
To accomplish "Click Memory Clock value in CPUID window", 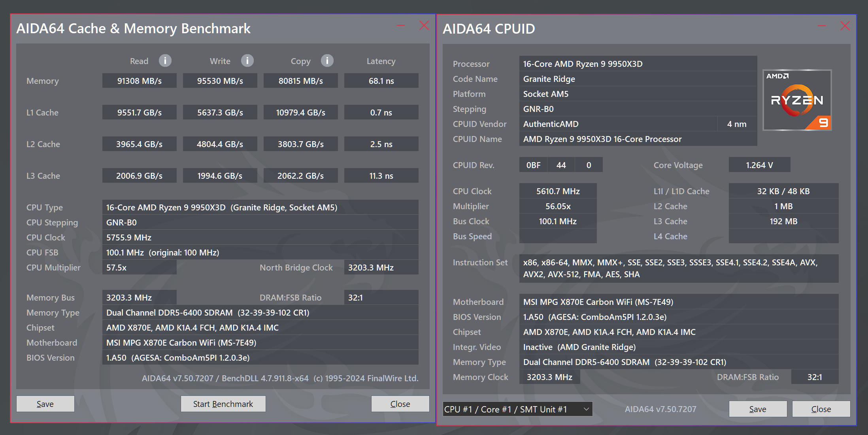I will click(549, 377).
